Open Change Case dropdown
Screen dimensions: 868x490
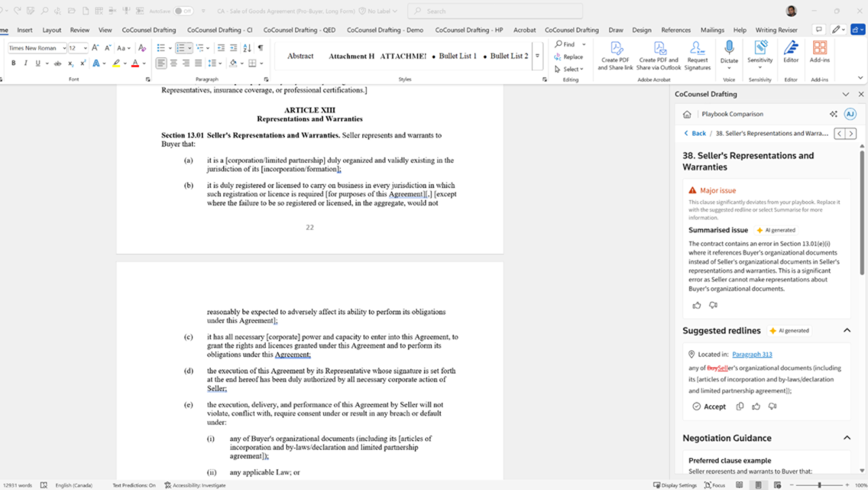tap(123, 48)
